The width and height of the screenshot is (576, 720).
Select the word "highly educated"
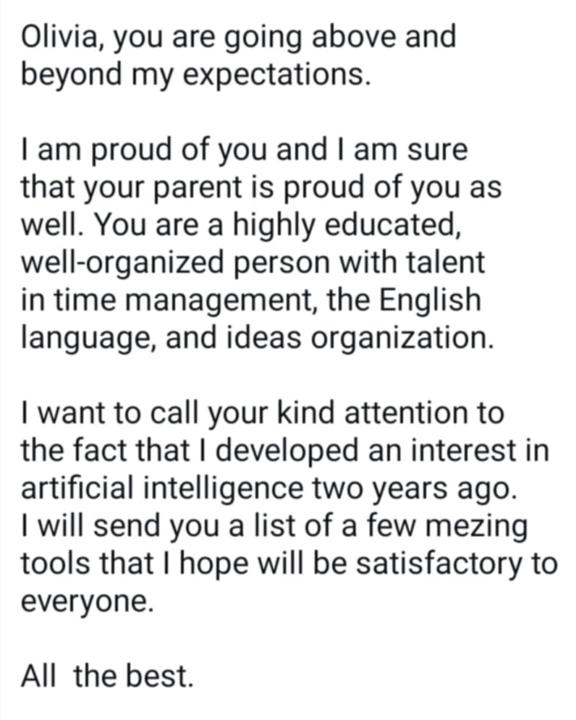pyautogui.click(x=345, y=225)
